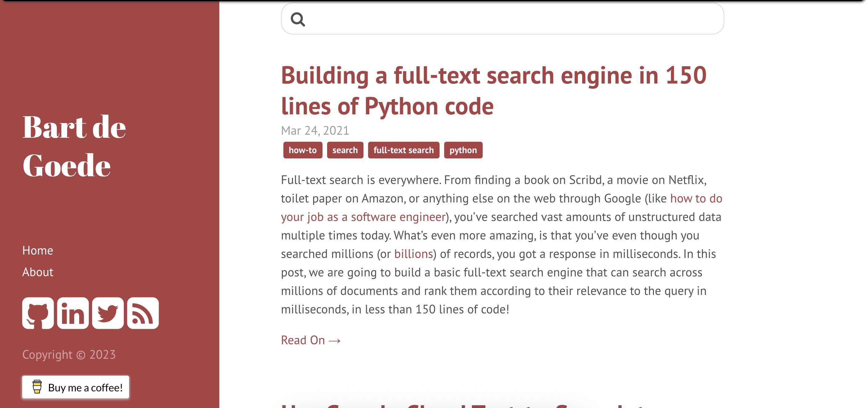Select the full-text search tag
This screenshot has height=408, width=868.
[x=403, y=150]
